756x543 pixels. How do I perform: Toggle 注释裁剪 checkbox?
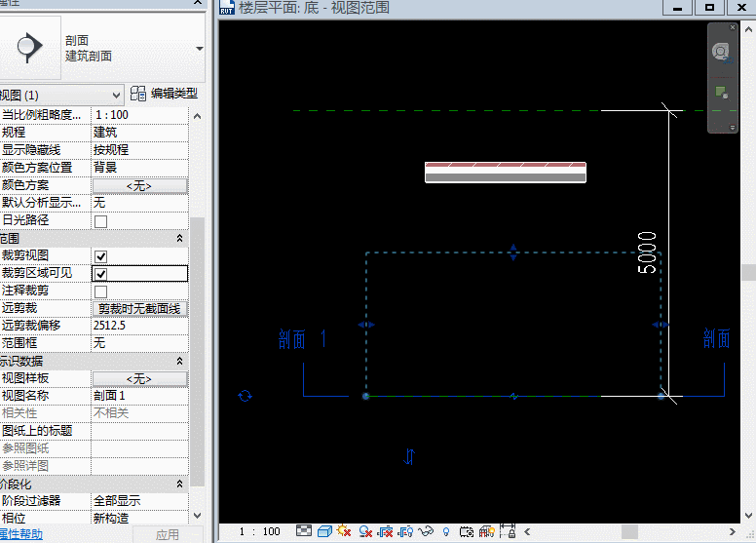[100, 291]
